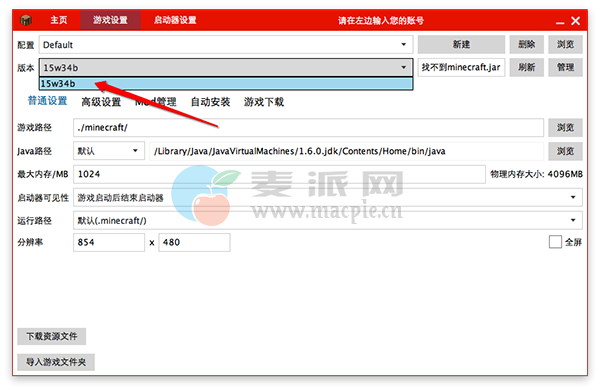Viewport: 600px width, 391px height.
Task: Switch to 高级设置 sub-tab
Action: coord(101,102)
